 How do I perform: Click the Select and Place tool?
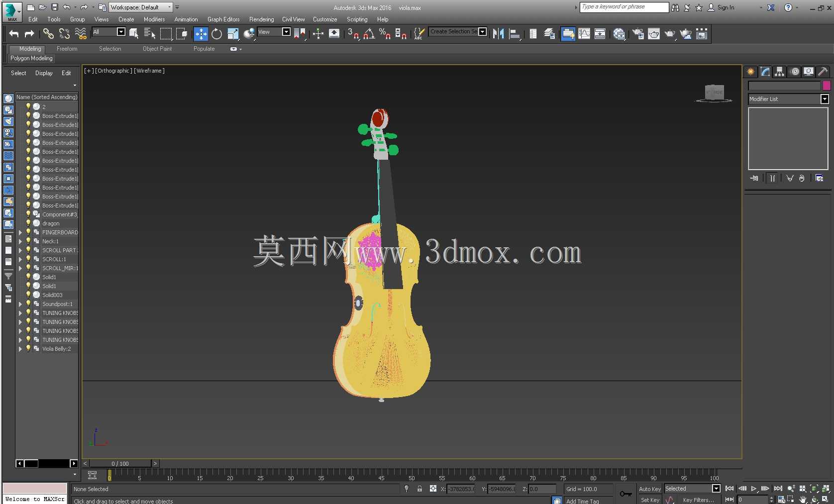pos(249,33)
